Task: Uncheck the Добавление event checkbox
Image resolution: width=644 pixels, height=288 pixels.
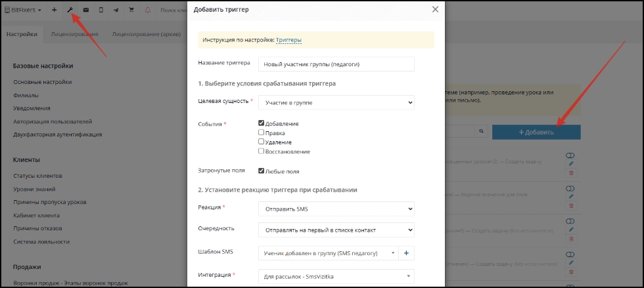Action: point(262,123)
